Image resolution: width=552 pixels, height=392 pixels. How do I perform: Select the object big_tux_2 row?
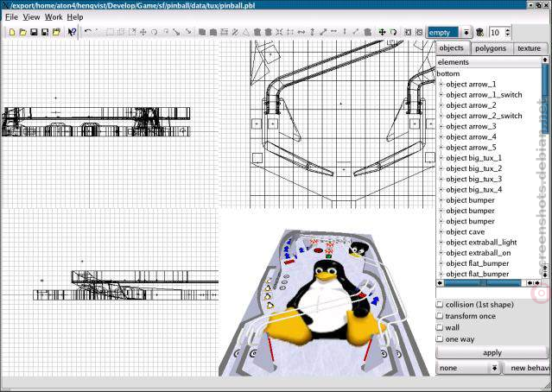tap(474, 168)
